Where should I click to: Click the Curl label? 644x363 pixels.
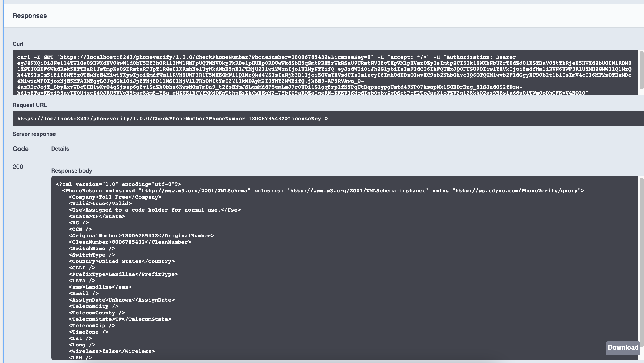[x=18, y=44]
